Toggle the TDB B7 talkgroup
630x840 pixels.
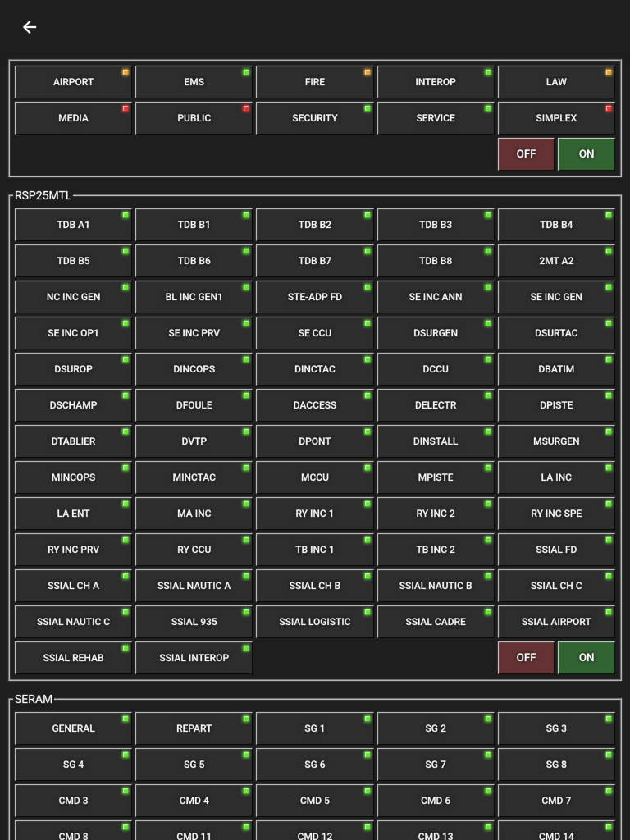(315, 261)
